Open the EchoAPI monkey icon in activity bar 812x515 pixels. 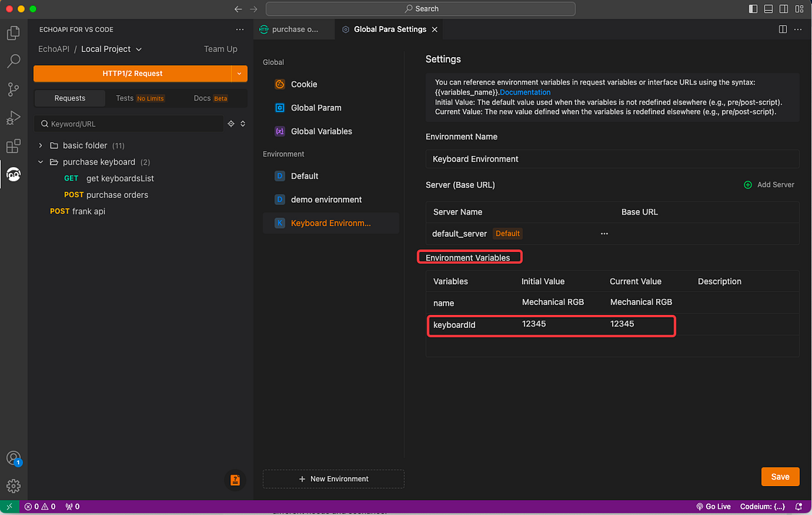pyautogui.click(x=14, y=173)
